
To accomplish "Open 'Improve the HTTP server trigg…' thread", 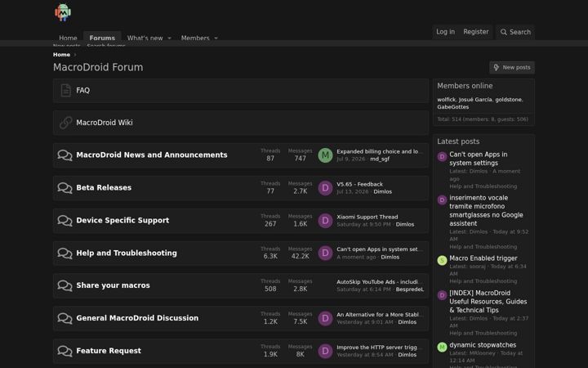I will point(380,348).
